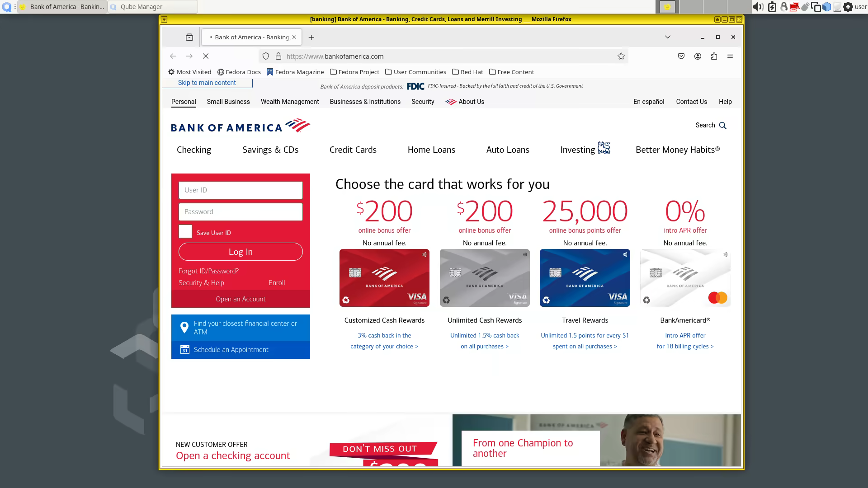The image size is (868, 488).
Task: Open Firefox View recent browsing icon
Action: pyautogui.click(x=189, y=38)
